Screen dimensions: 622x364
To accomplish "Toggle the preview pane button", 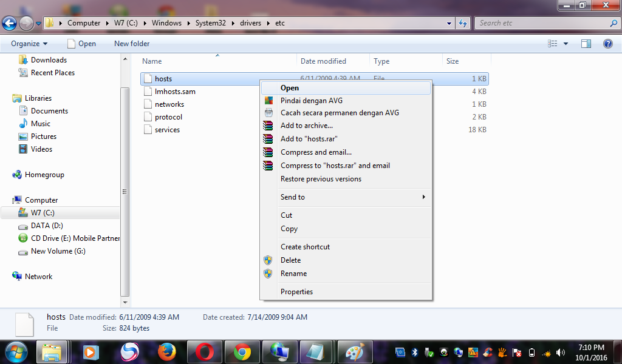I will tap(586, 44).
